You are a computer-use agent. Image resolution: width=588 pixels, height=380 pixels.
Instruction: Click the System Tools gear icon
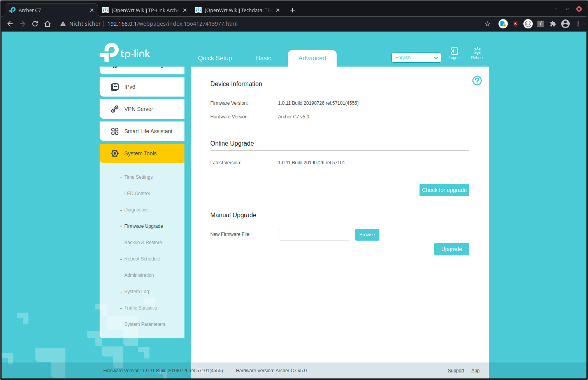pyautogui.click(x=115, y=153)
